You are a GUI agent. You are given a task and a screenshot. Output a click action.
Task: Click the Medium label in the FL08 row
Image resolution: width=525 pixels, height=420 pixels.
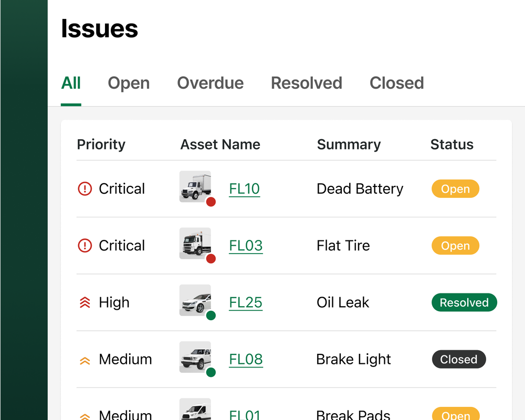[125, 360]
